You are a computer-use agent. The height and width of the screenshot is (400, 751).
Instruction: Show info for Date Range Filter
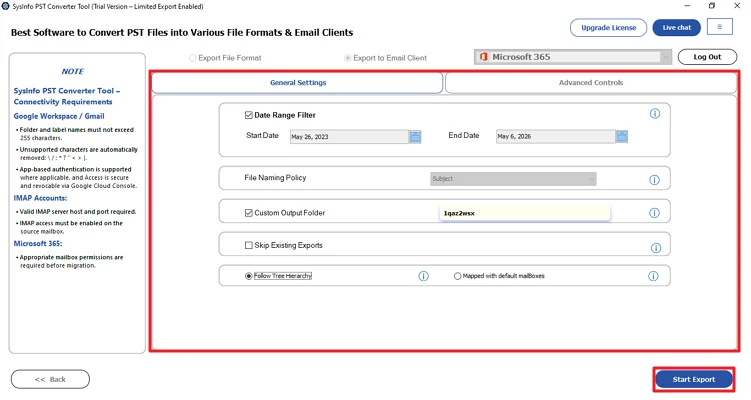[655, 114]
